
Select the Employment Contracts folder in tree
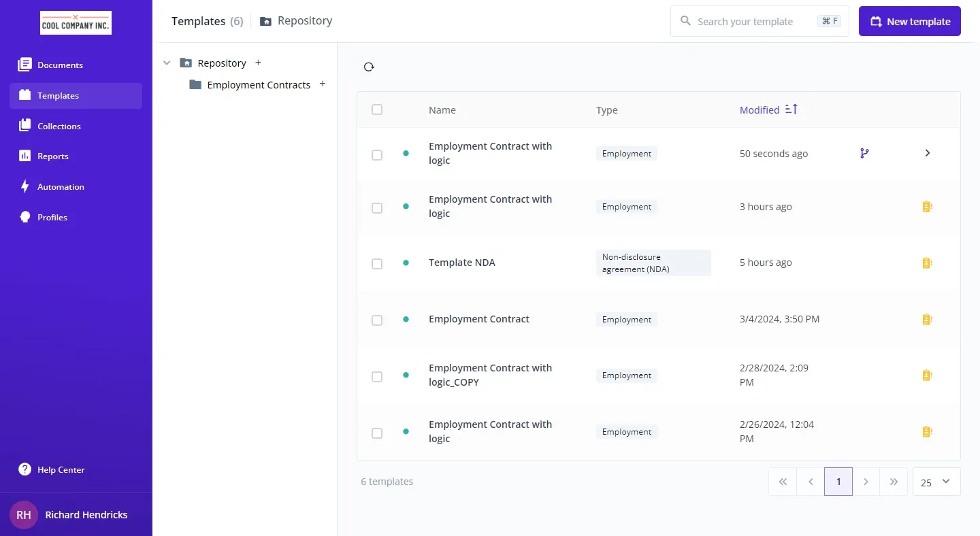259,85
